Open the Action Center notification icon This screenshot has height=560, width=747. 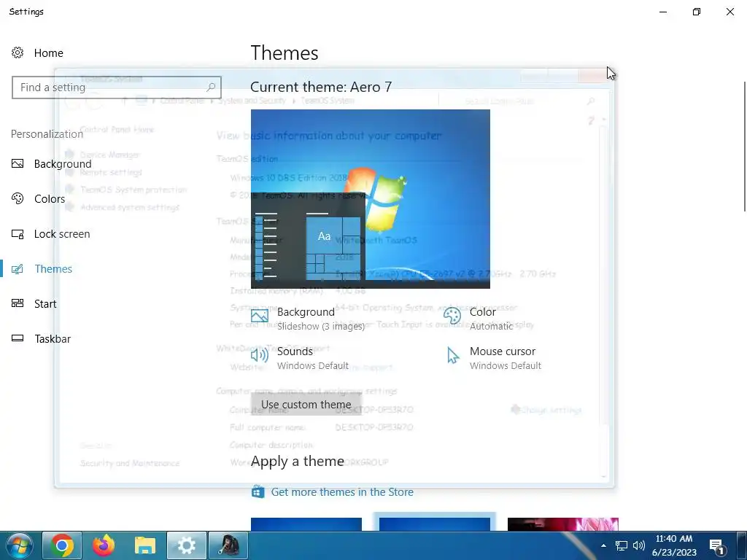(x=717, y=546)
